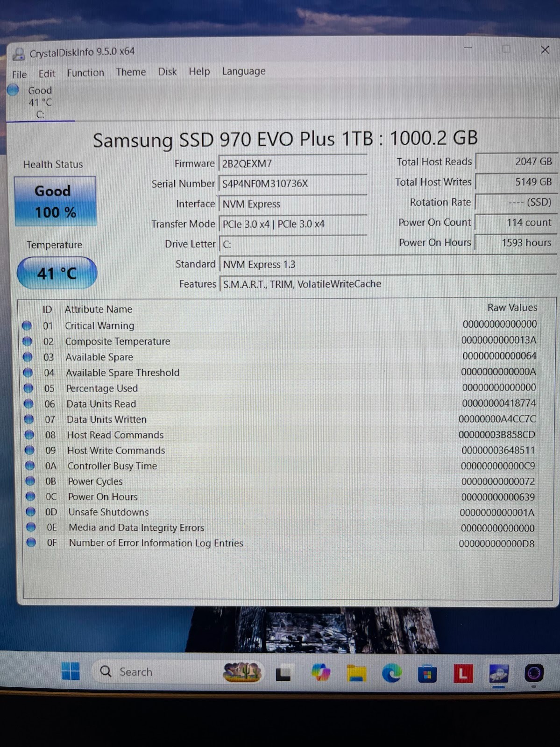Open the Windows Start menu

click(71, 671)
